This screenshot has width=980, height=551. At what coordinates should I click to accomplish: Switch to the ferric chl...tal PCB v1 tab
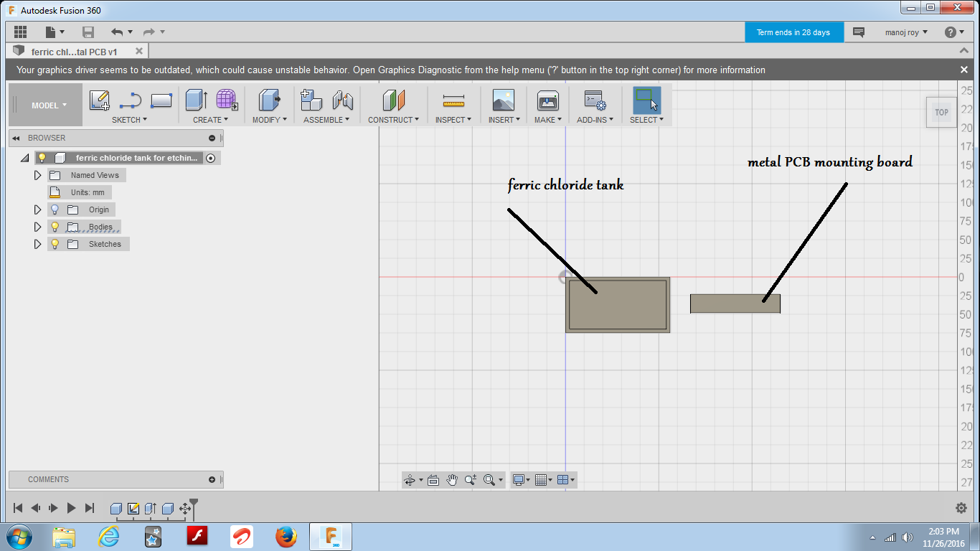point(72,51)
